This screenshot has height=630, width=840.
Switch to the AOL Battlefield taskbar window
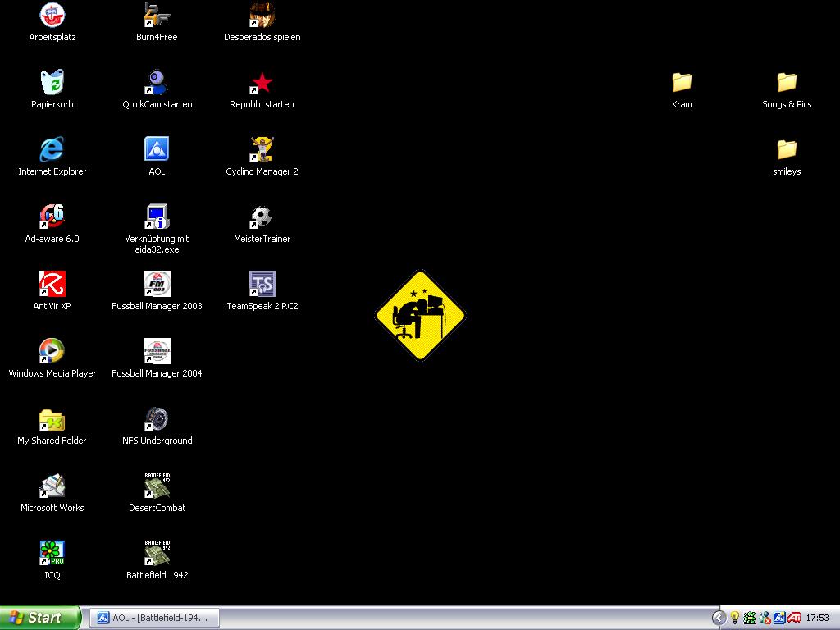[154, 618]
